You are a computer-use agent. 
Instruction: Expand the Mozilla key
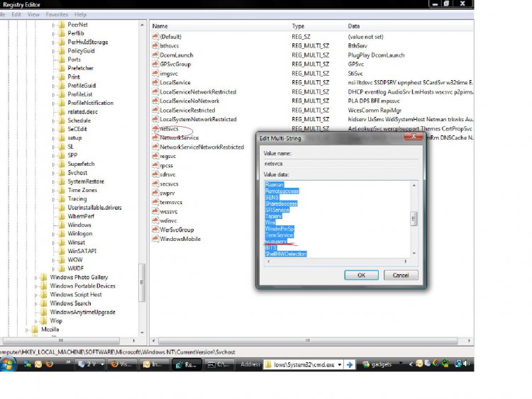tap(27, 330)
